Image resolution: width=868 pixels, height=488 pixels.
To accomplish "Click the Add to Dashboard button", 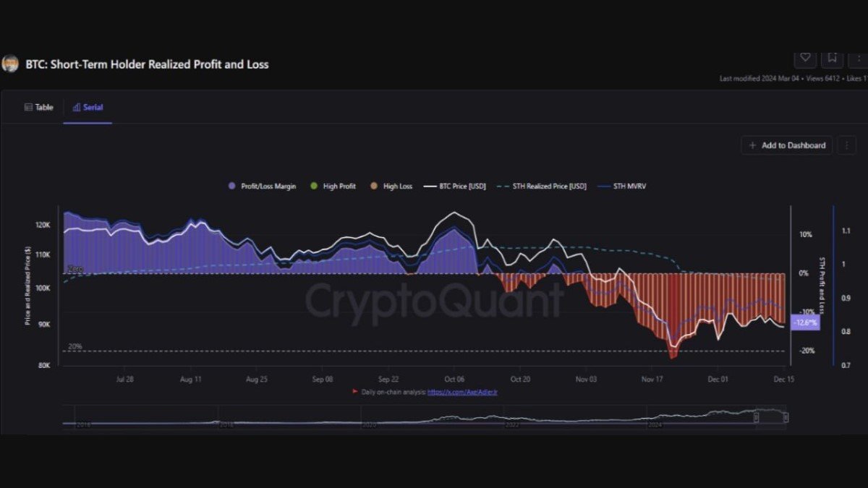I will (x=786, y=145).
